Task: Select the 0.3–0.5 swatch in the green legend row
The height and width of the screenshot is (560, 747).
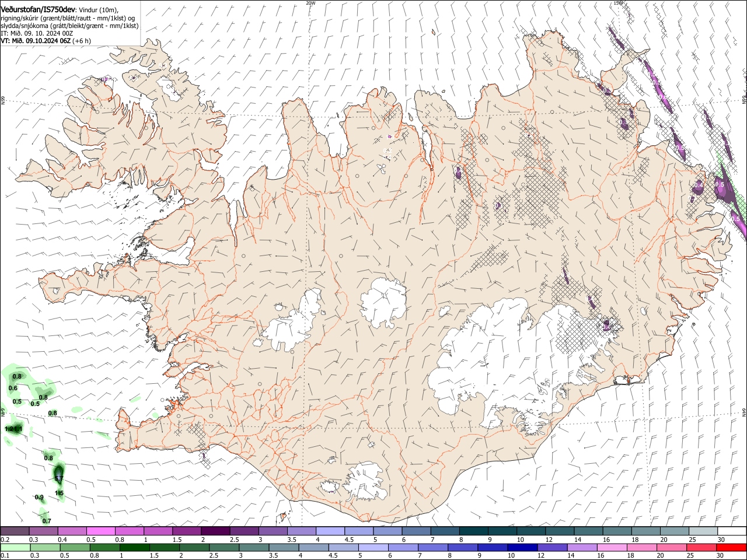Action: (46, 547)
